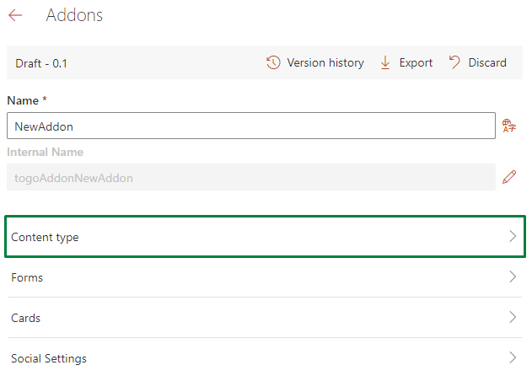Edit Internal Name with the pencil icon
Image resolution: width=532 pixels, height=392 pixels.
coord(509,177)
